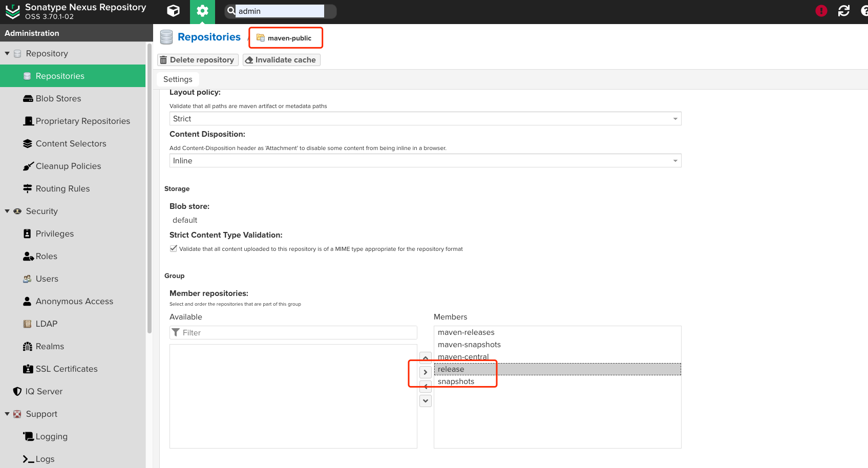
Task: Click Invalidate cache button
Action: pos(281,60)
